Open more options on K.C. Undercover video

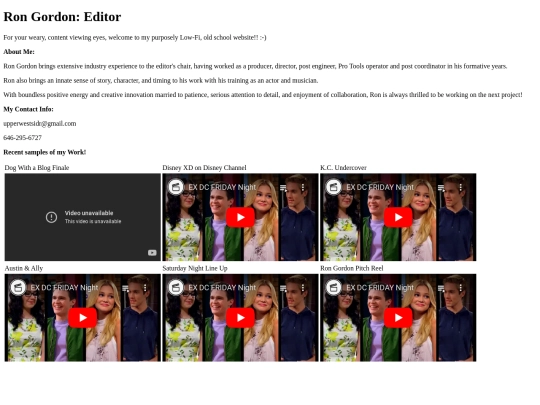tap(460, 187)
